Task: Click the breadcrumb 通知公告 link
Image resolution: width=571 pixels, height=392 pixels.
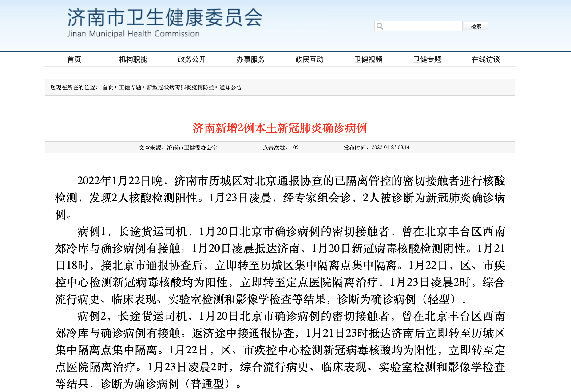Action: [x=230, y=87]
